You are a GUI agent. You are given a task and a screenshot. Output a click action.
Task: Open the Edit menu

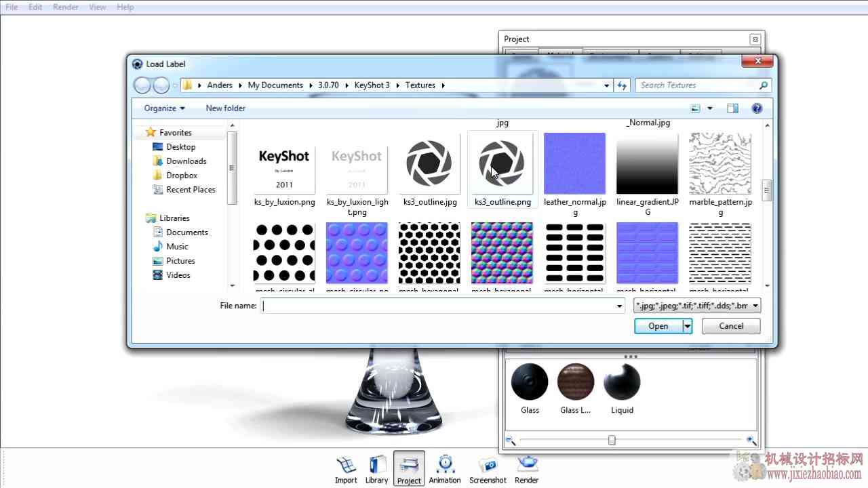35,7
